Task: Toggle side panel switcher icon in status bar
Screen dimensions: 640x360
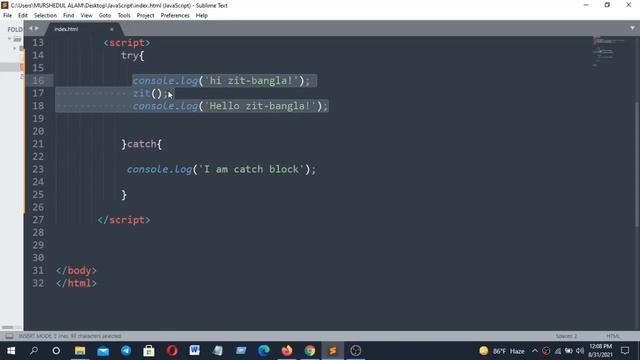Action: tap(9, 336)
